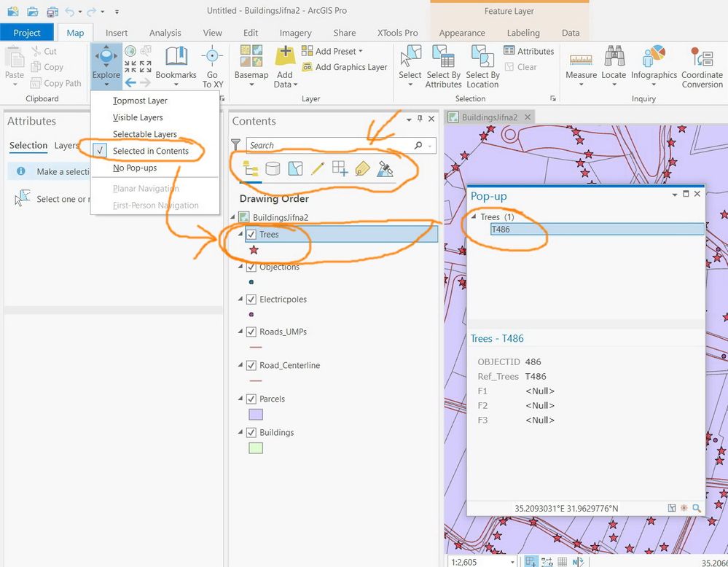The height and width of the screenshot is (567, 728).
Task: Toggle Trees layer visibility
Action: 251,235
